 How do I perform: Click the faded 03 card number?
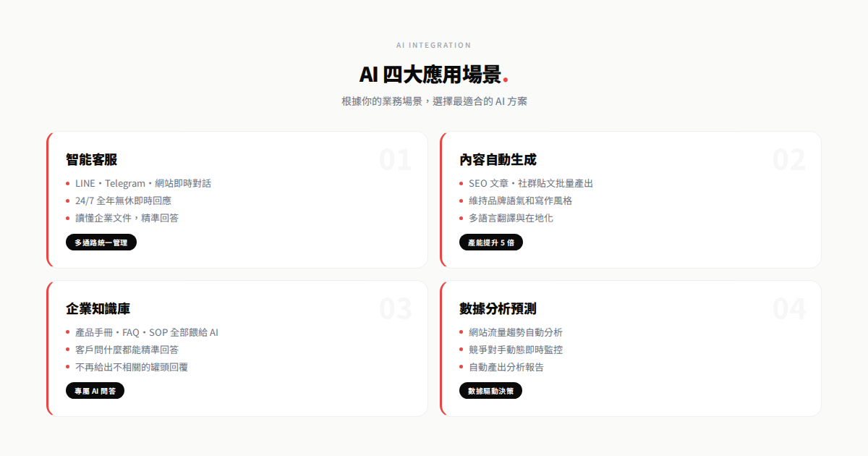[x=396, y=309]
